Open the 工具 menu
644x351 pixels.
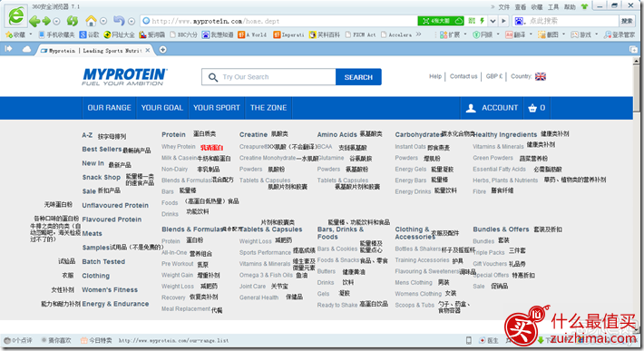[x=553, y=7]
